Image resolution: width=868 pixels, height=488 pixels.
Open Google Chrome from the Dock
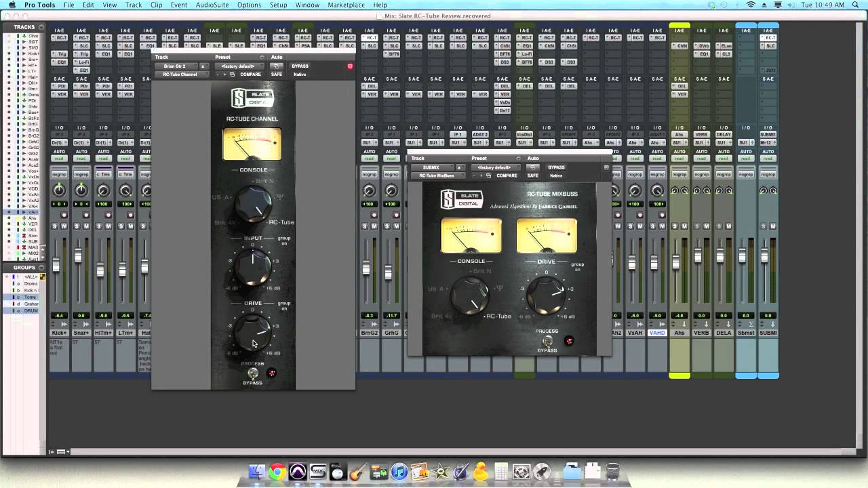277,472
